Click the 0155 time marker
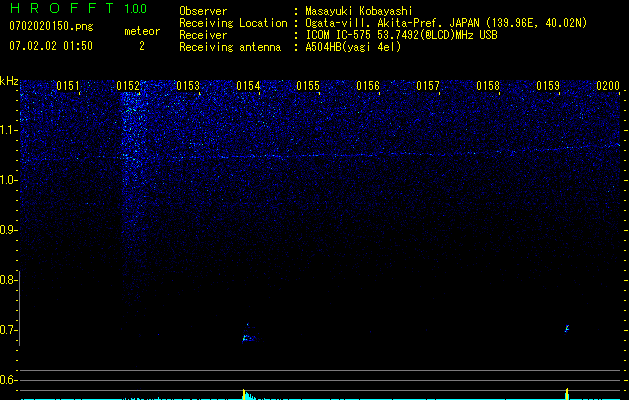Viewport: 629px width, 400px height. click(x=308, y=86)
